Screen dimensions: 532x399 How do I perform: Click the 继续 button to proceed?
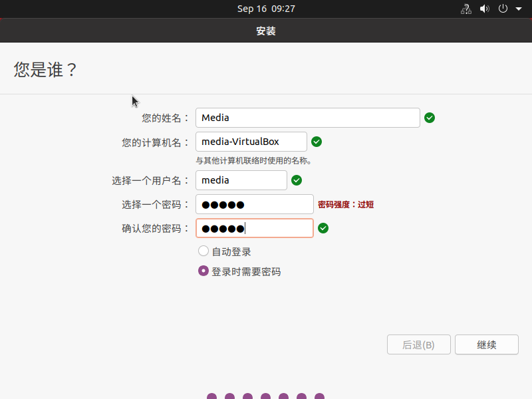(x=486, y=344)
